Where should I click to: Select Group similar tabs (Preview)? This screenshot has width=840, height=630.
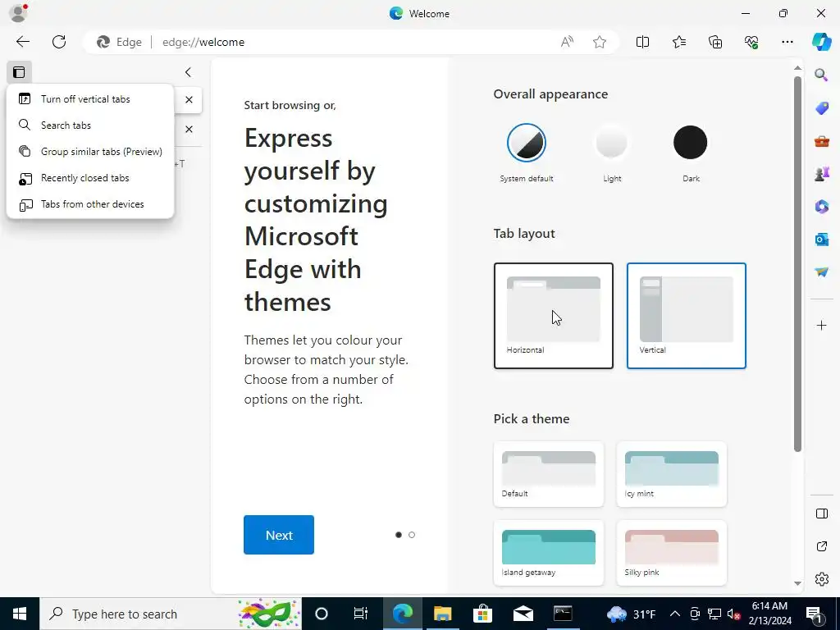pos(90,152)
